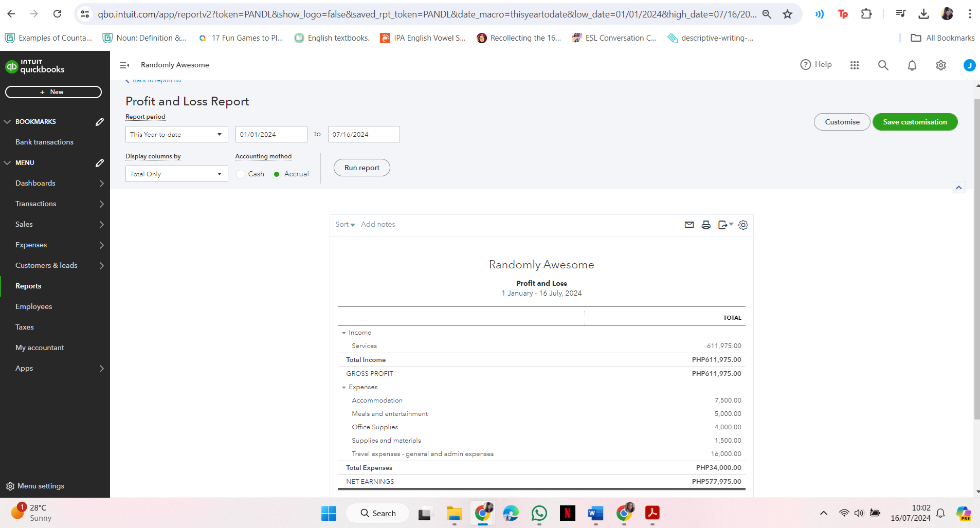Edit the Menu section pencil icon
The image size is (980, 528).
100,163
